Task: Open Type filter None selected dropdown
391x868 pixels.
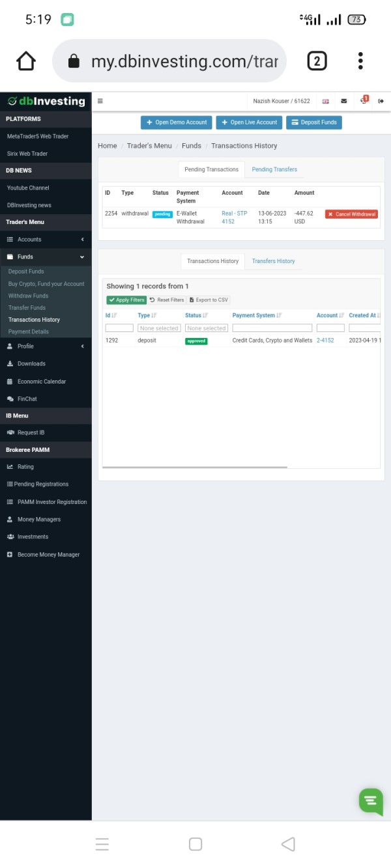Action: tap(159, 328)
